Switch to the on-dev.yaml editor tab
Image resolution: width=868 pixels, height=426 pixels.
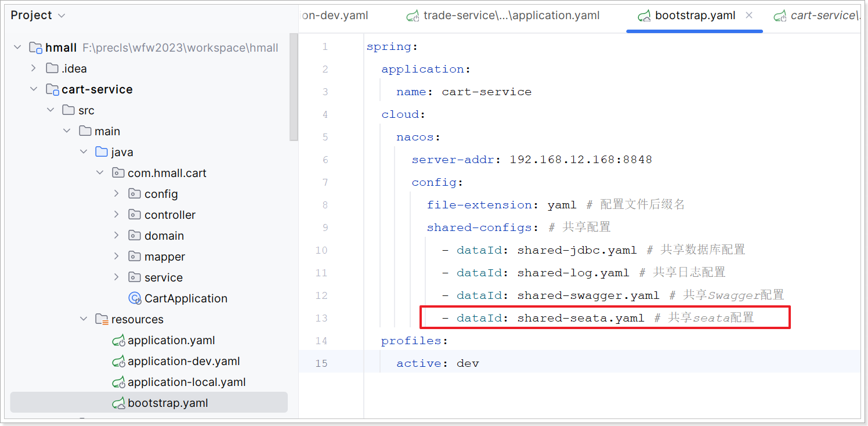point(335,16)
